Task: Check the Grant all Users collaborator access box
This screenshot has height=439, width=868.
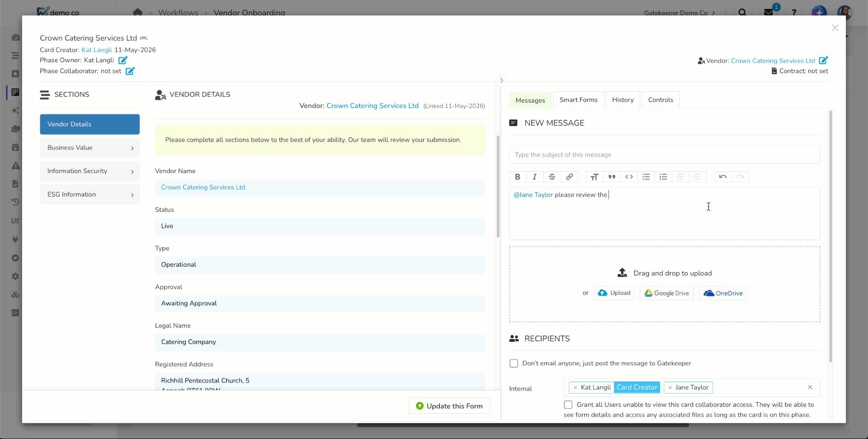Action: (568, 405)
